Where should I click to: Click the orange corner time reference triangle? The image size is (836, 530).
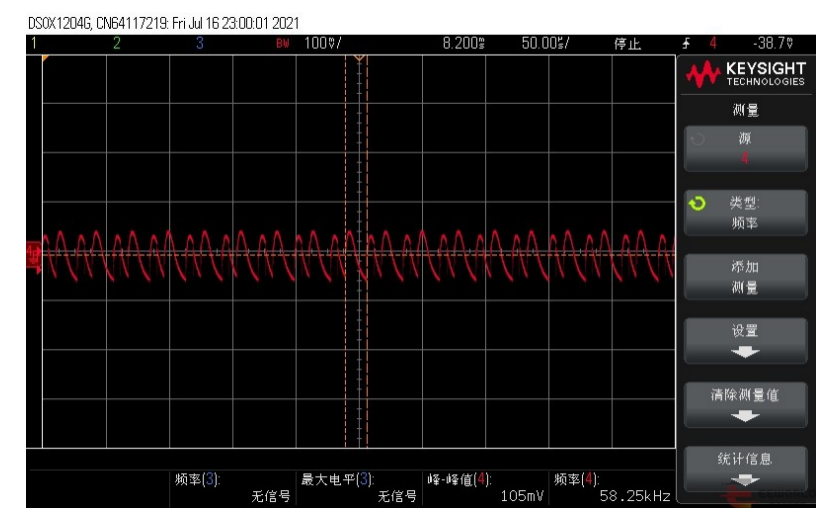45,58
